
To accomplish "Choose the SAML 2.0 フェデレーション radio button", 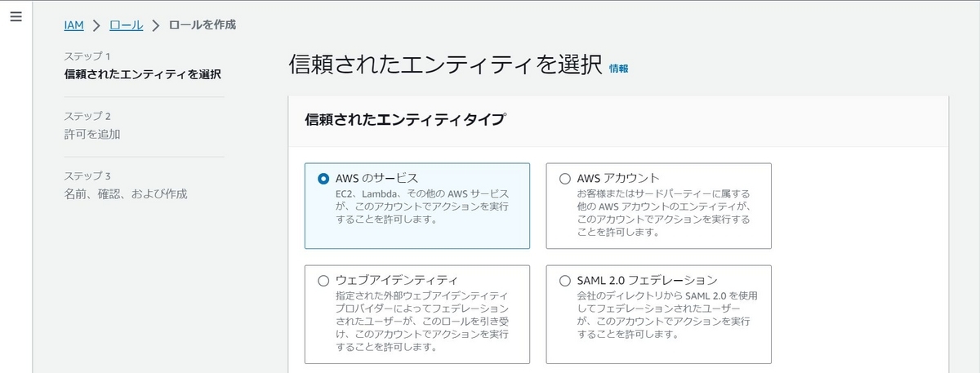I will pyautogui.click(x=565, y=280).
